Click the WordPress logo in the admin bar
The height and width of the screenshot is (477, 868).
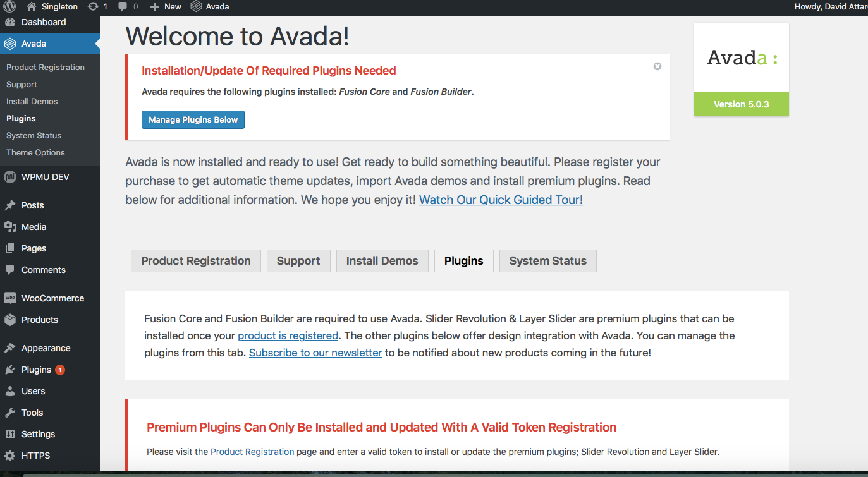click(x=8, y=6)
